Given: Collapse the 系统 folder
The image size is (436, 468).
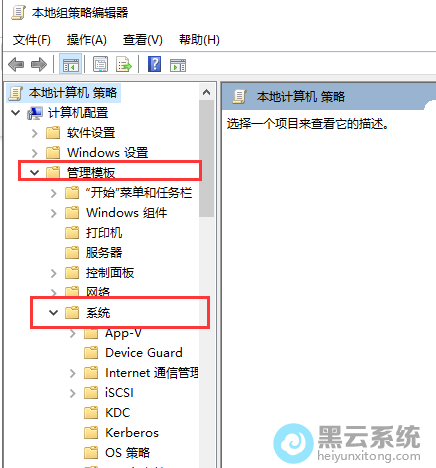Looking at the screenshot, I should [x=53, y=313].
